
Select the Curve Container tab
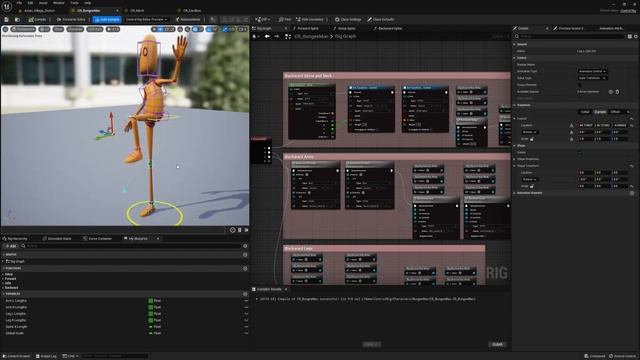pyautogui.click(x=98, y=239)
